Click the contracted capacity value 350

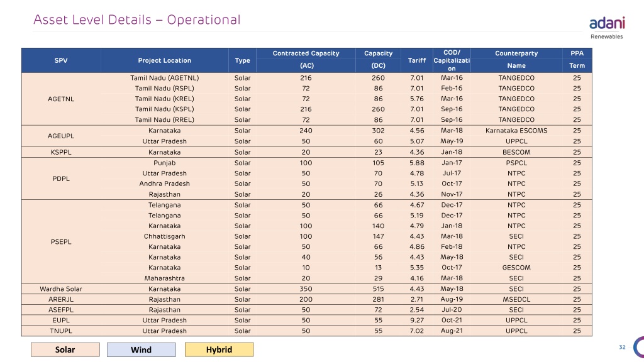tap(306, 289)
